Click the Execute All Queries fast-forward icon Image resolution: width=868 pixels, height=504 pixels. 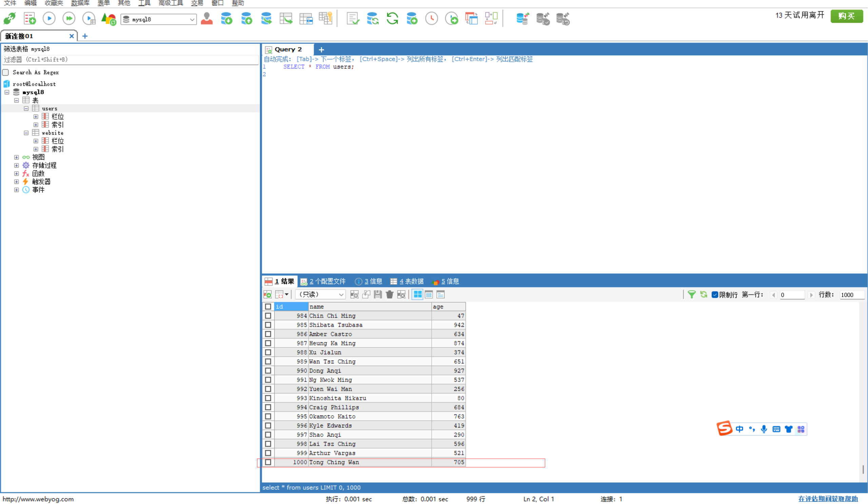click(69, 18)
